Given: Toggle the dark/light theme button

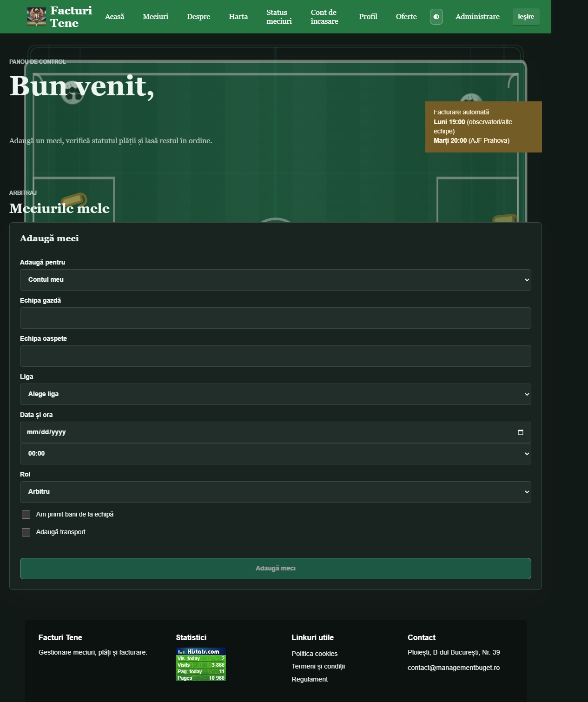Looking at the screenshot, I should [436, 17].
